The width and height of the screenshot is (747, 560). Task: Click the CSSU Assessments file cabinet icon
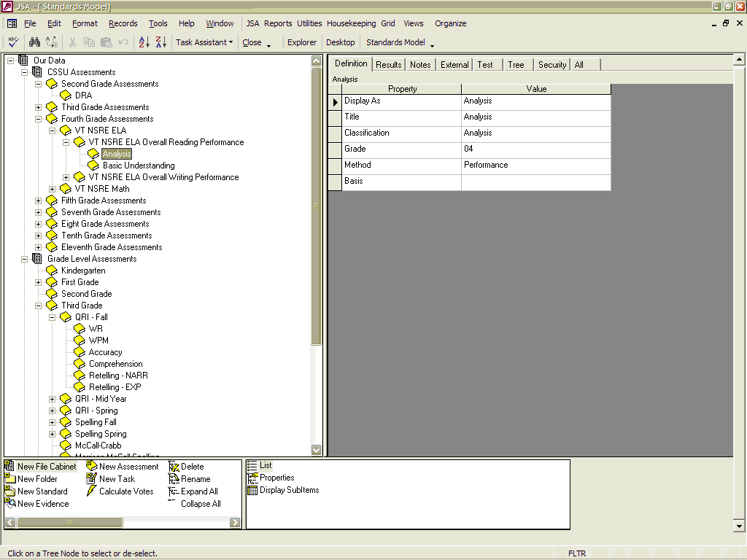click(x=38, y=72)
